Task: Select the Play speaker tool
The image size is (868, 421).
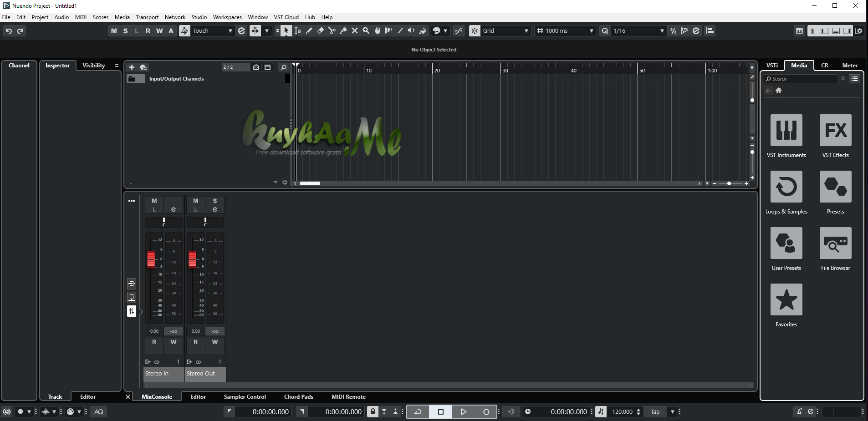Action: (x=411, y=30)
